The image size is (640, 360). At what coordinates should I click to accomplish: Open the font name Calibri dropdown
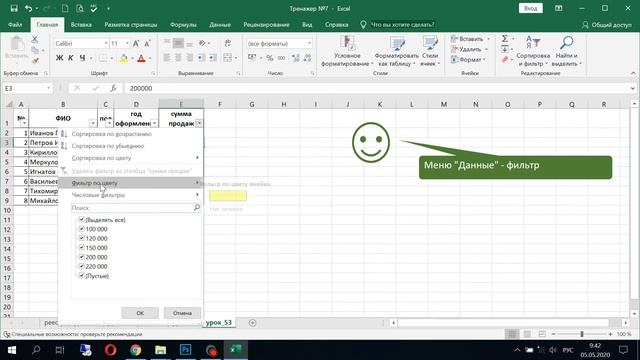click(x=106, y=43)
